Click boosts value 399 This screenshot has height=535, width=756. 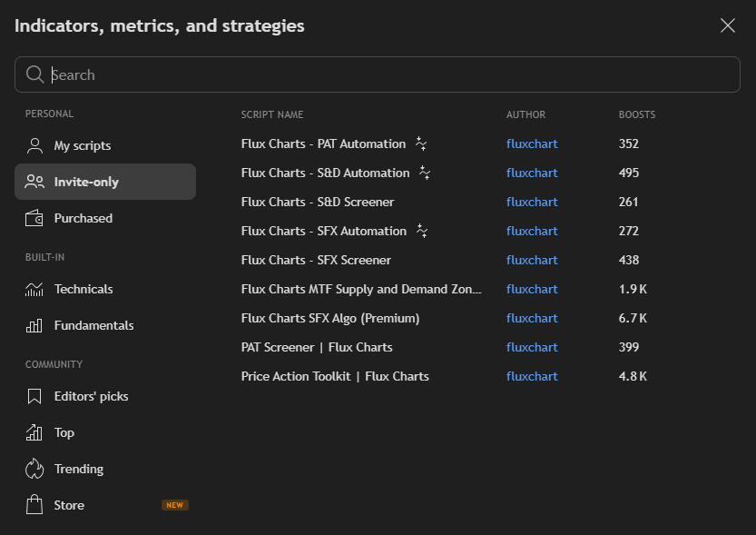[x=629, y=347]
